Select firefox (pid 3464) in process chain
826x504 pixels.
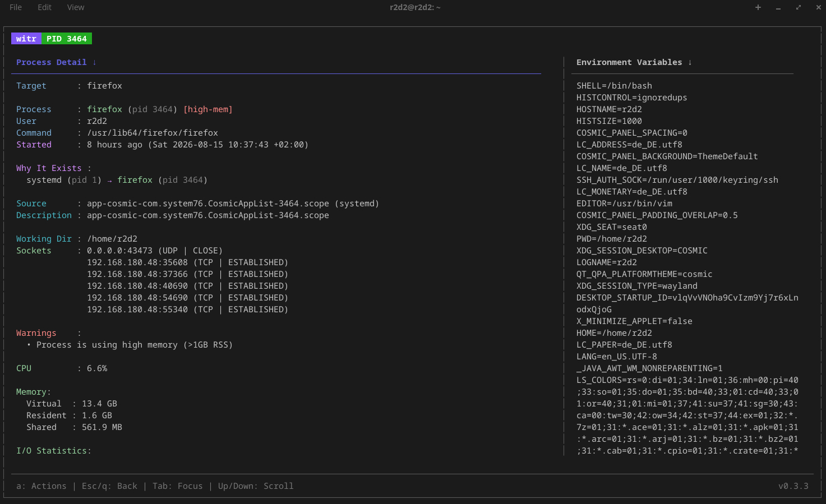pyautogui.click(x=163, y=180)
